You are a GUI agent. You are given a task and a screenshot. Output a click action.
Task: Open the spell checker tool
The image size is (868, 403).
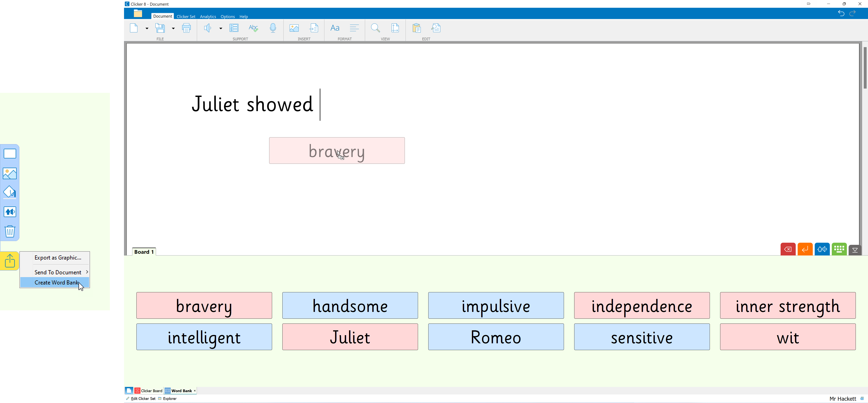[x=253, y=28]
